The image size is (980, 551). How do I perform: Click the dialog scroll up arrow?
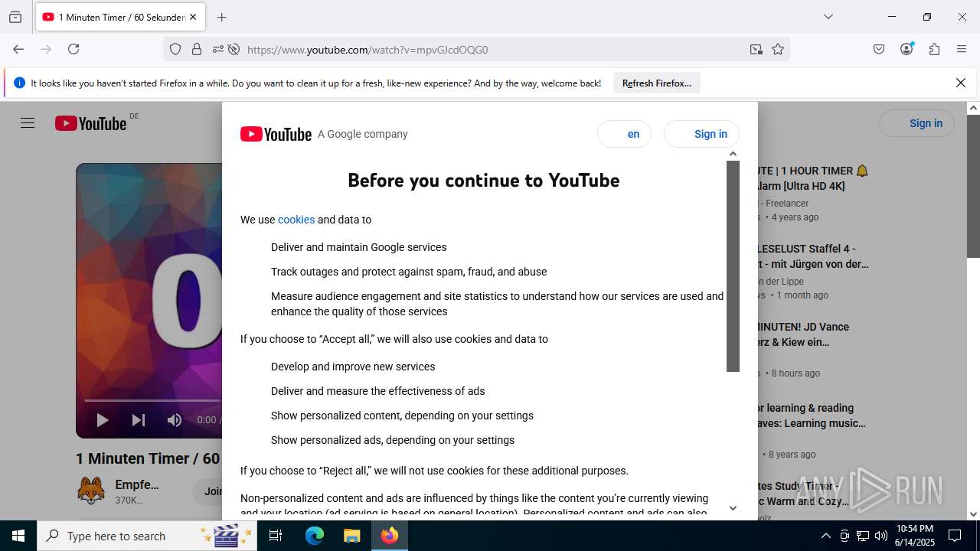733,154
